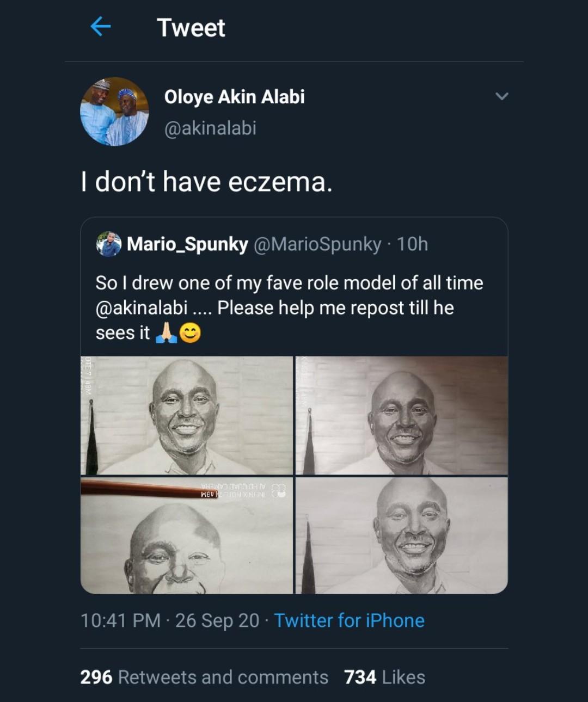
Task: View the 296 Retweets and comments
Action: click(x=204, y=678)
